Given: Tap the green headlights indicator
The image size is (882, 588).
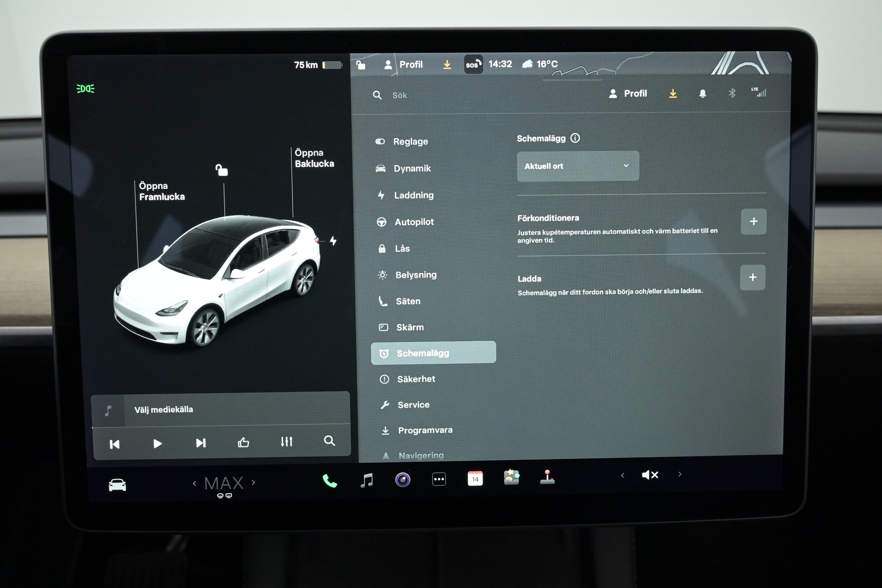Looking at the screenshot, I should (x=85, y=89).
